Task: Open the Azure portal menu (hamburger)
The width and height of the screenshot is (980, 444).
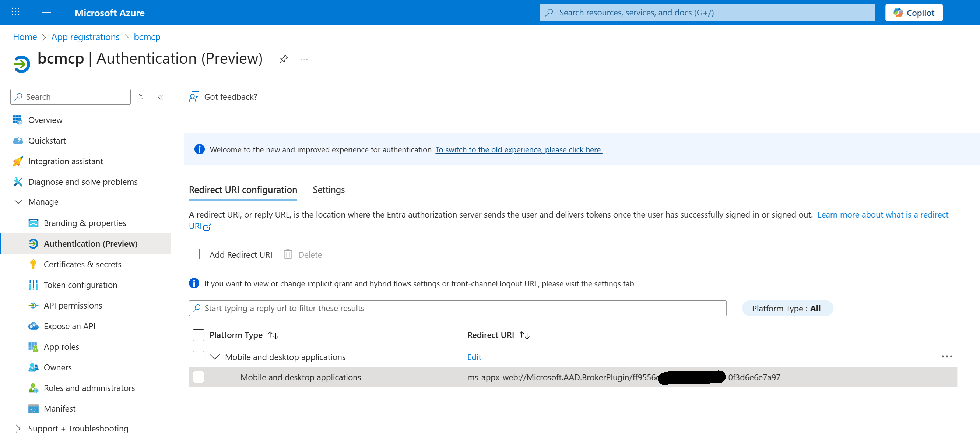Action: (x=46, y=13)
